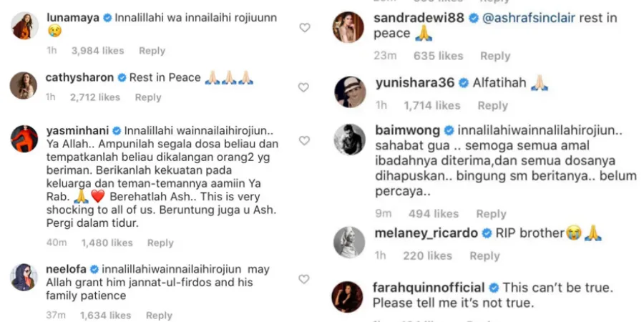
Task: Reply to baimwong's comment
Action: click(491, 214)
